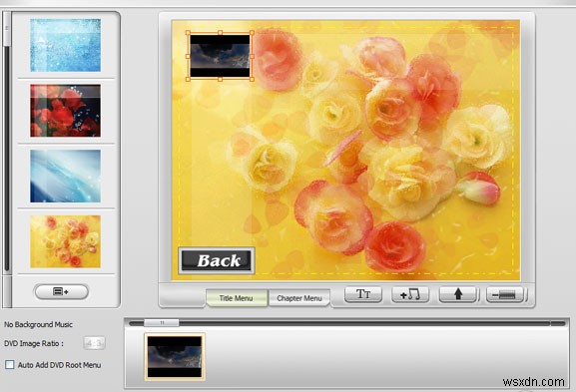This screenshot has height=392, width=576.
Task: Switch to Chapter Menu tab
Action: coord(299,298)
